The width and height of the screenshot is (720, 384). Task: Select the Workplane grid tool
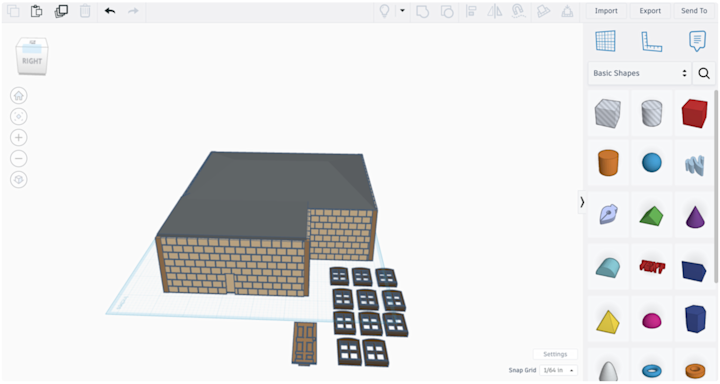coord(605,41)
